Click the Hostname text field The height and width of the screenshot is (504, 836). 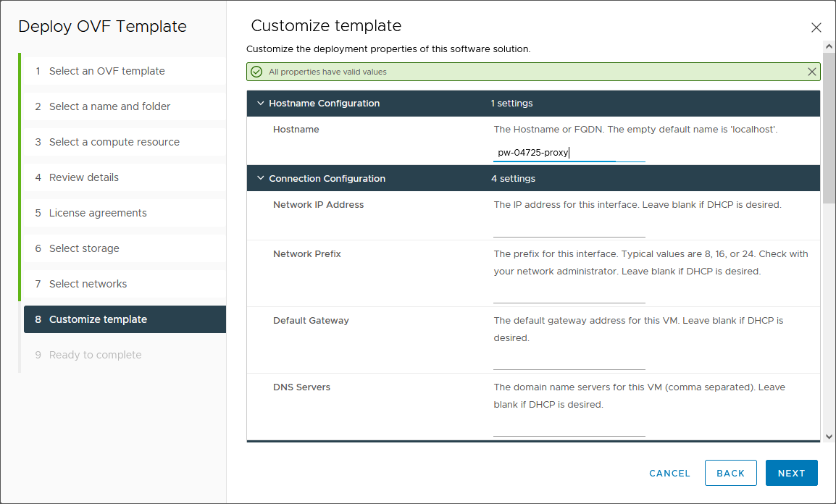pos(569,153)
